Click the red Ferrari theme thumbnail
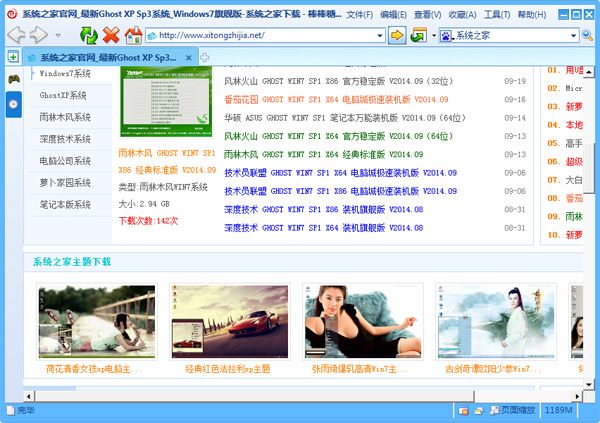The image size is (600, 423). point(227,320)
